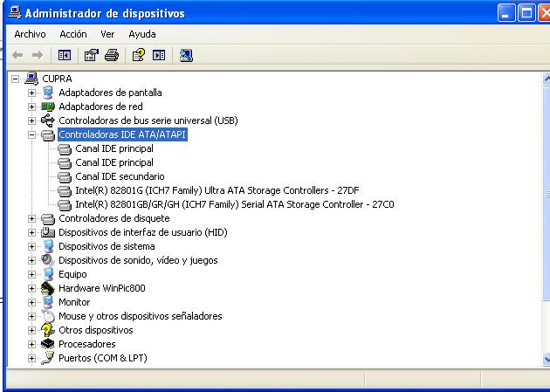Toggle the console tree pane icon

click(x=65, y=55)
